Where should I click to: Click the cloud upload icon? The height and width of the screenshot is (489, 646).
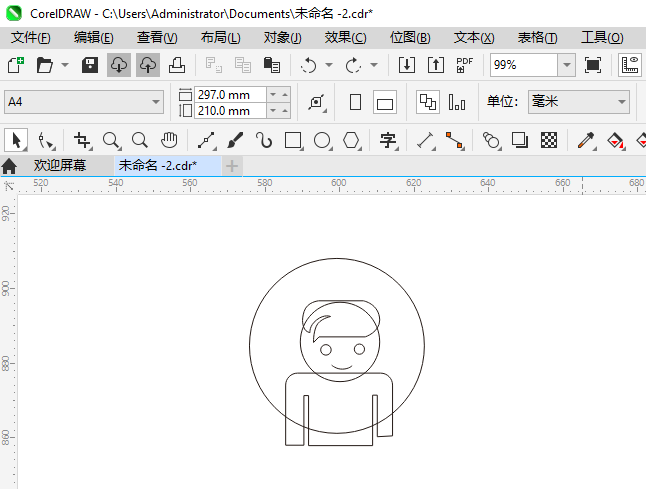tap(148, 65)
